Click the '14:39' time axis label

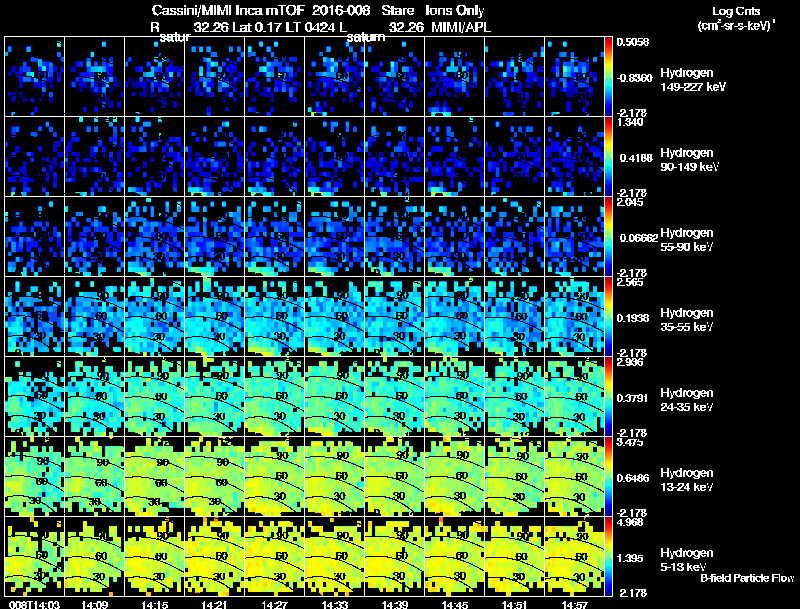point(394,604)
